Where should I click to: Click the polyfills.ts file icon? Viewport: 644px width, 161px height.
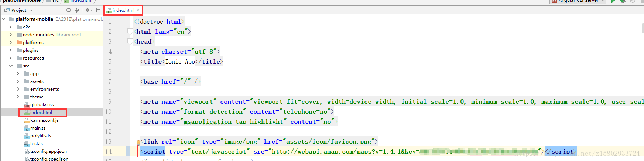[x=27, y=136]
